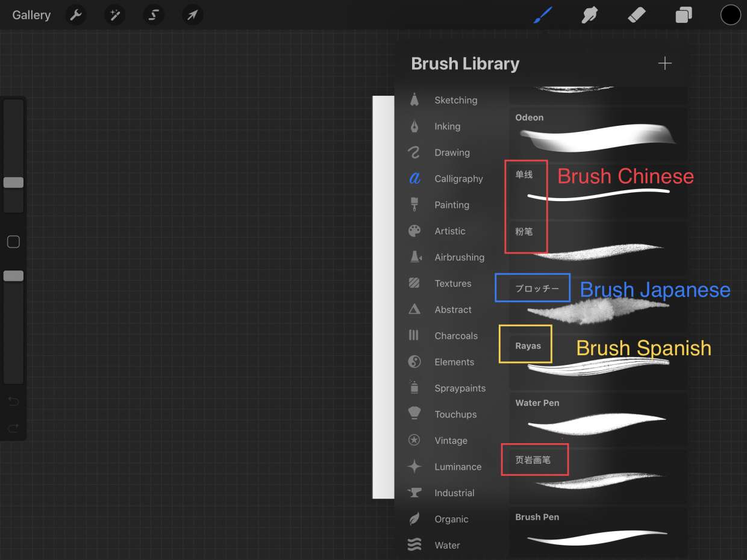The image size is (747, 560).
Task: Select the Airbrushing brush category
Action: (x=459, y=257)
